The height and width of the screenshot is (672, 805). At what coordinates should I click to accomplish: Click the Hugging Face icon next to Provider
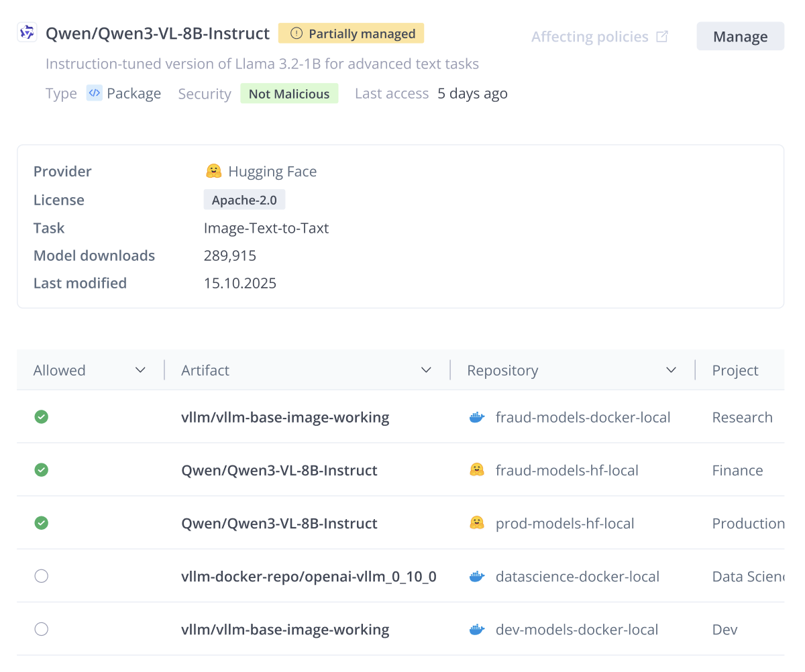coord(213,171)
